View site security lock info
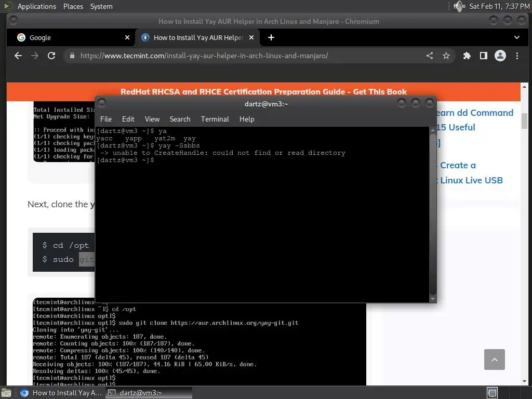This screenshot has width=532, height=399. pos(72,56)
